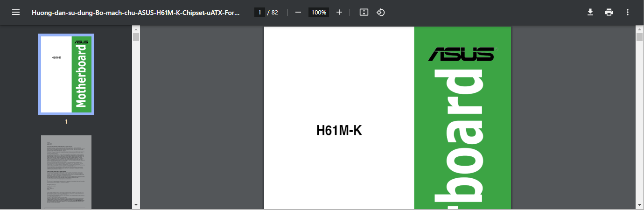644x210 pixels.
Task: Click the fit to page icon
Action: (364, 13)
